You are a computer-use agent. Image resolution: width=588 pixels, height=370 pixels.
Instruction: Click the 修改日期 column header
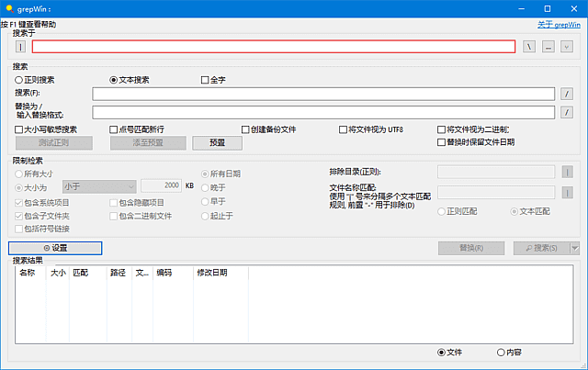[x=210, y=273]
